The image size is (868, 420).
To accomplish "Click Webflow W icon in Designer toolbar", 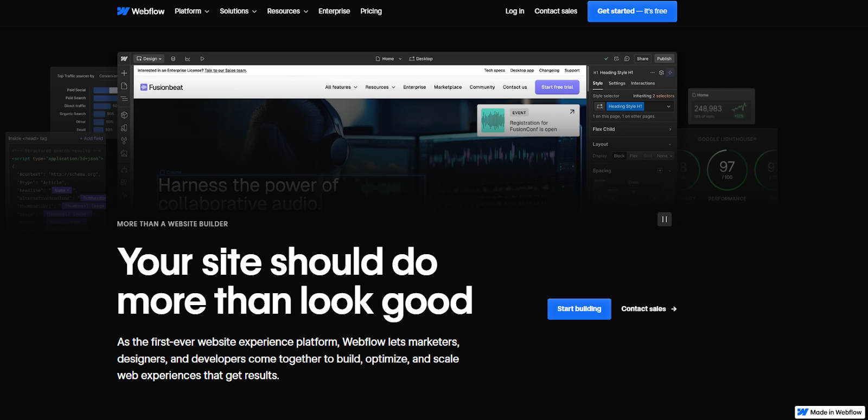I will 124,59.
